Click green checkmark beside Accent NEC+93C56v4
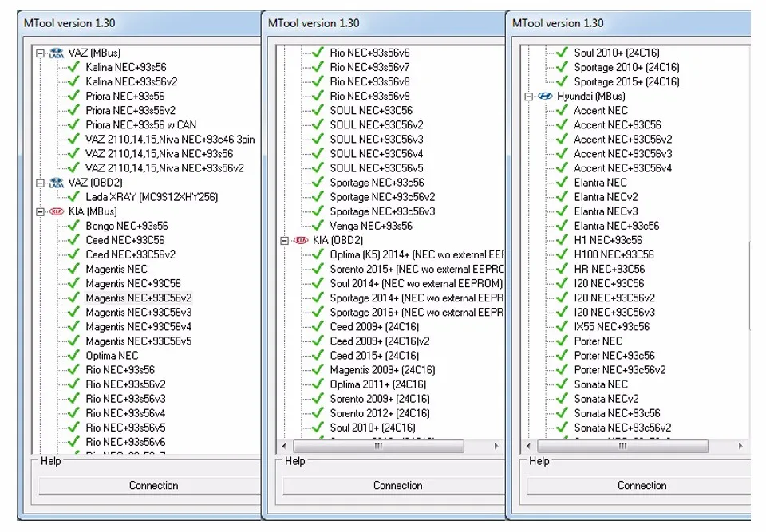 563,168
